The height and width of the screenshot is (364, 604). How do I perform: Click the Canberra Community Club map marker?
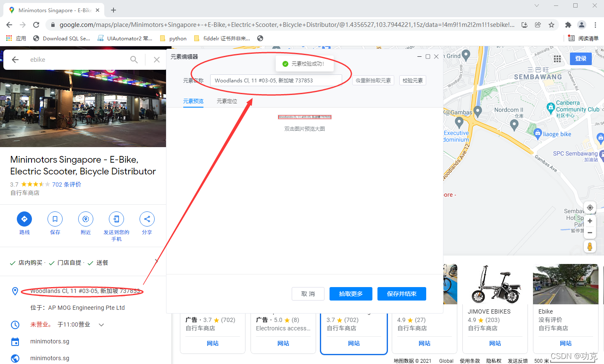551,108
